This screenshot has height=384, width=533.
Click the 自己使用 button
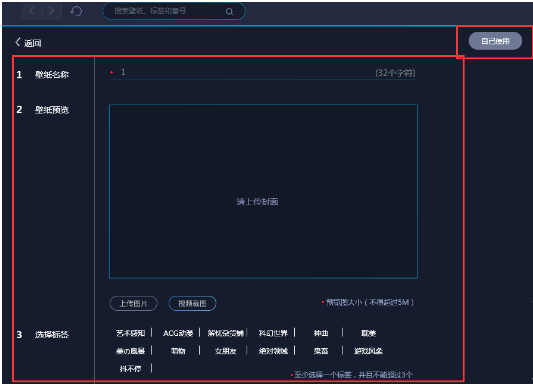(x=495, y=41)
